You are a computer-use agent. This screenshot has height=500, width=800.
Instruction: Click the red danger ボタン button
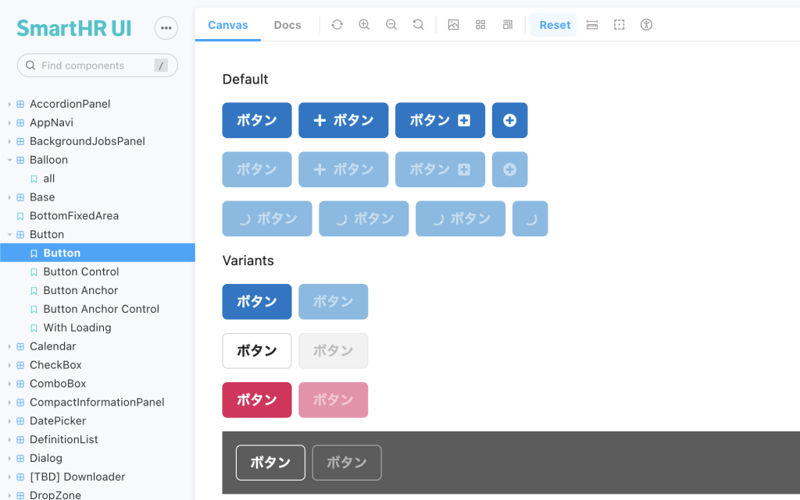[x=257, y=400]
